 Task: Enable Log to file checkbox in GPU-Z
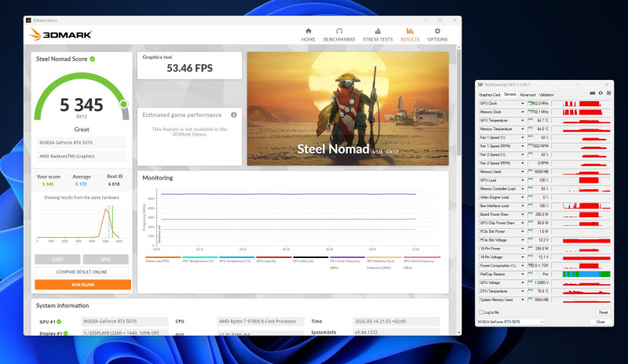(481, 312)
